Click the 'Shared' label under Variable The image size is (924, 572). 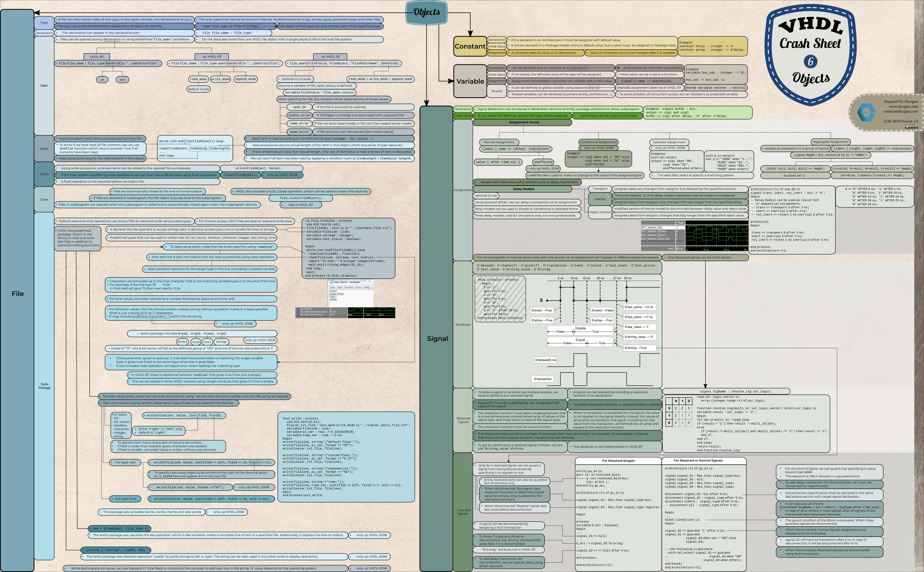(x=497, y=91)
